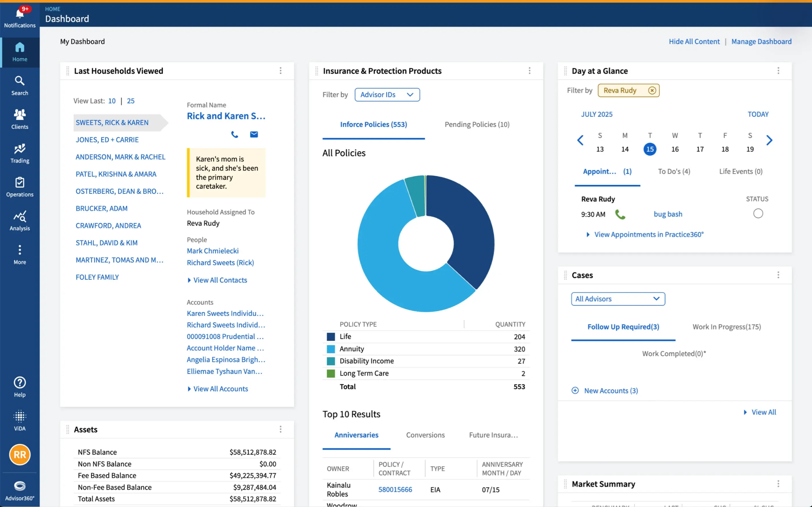
Task: Switch to Pending Policies tab
Action: 477,124
